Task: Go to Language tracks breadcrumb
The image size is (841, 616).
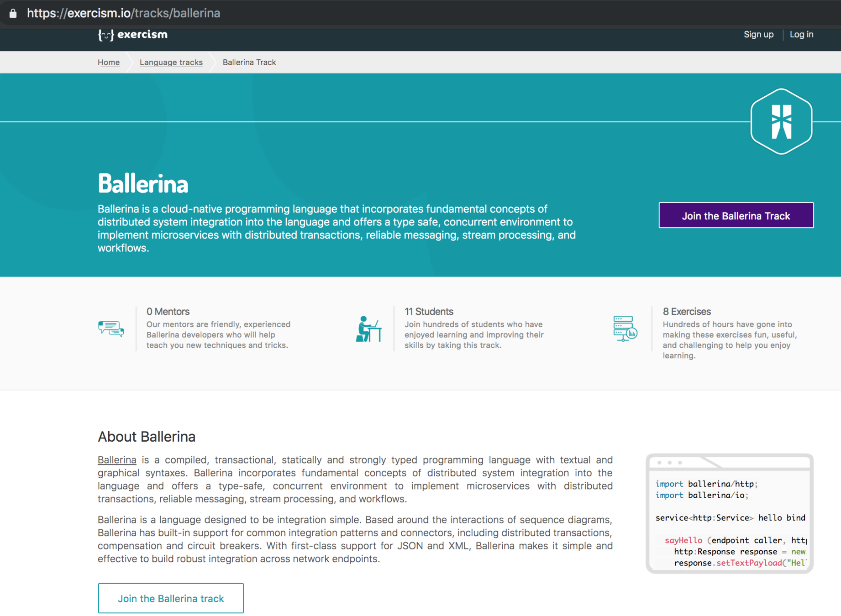Action: [x=171, y=62]
